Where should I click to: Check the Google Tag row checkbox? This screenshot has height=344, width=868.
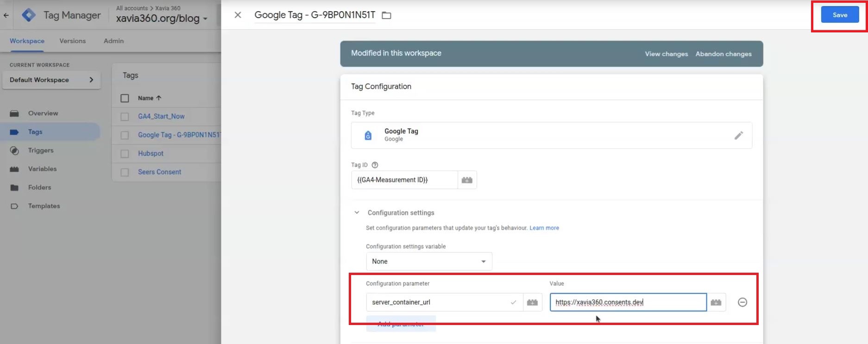[x=125, y=135]
